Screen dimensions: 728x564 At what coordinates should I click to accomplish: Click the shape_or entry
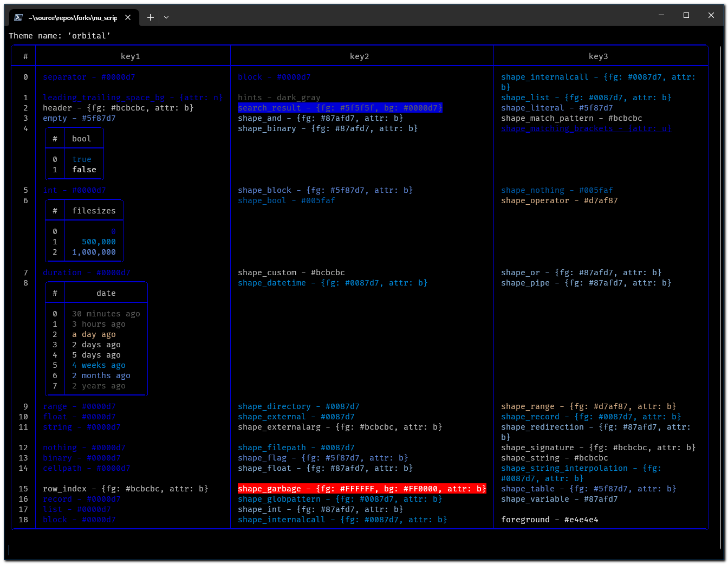point(581,273)
